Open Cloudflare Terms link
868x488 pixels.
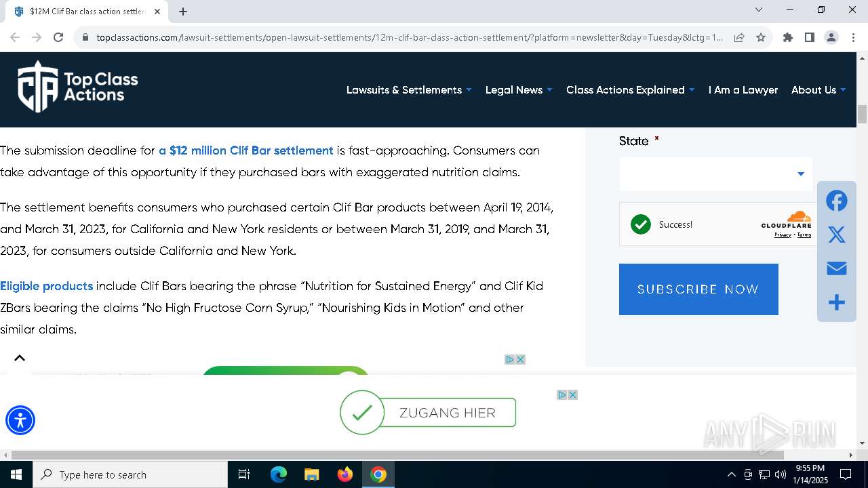(804, 235)
